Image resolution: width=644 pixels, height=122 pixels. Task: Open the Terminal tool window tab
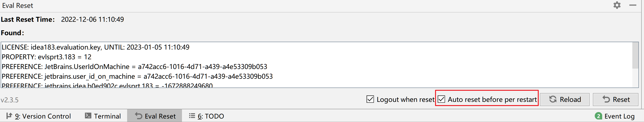click(x=103, y=116)
